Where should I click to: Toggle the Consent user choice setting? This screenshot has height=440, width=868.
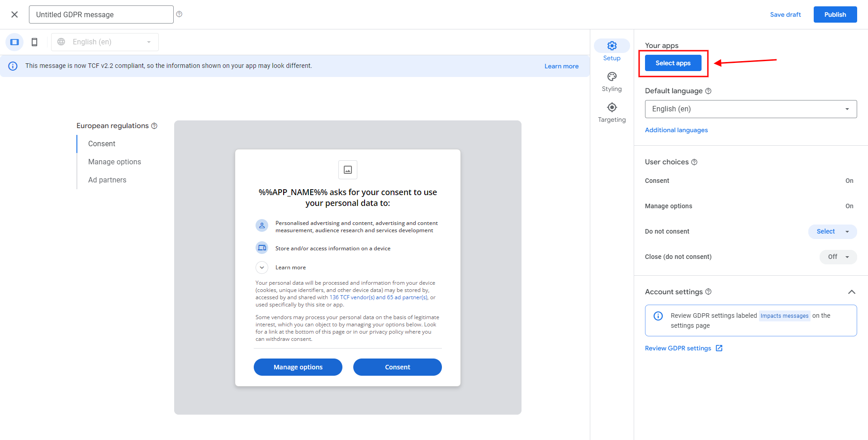pos(849,181)
